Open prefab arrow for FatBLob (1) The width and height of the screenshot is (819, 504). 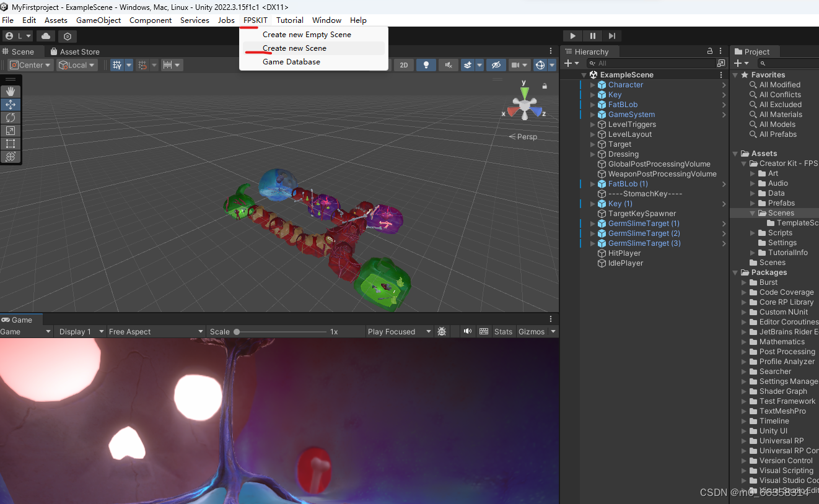(x=724, y=184)
